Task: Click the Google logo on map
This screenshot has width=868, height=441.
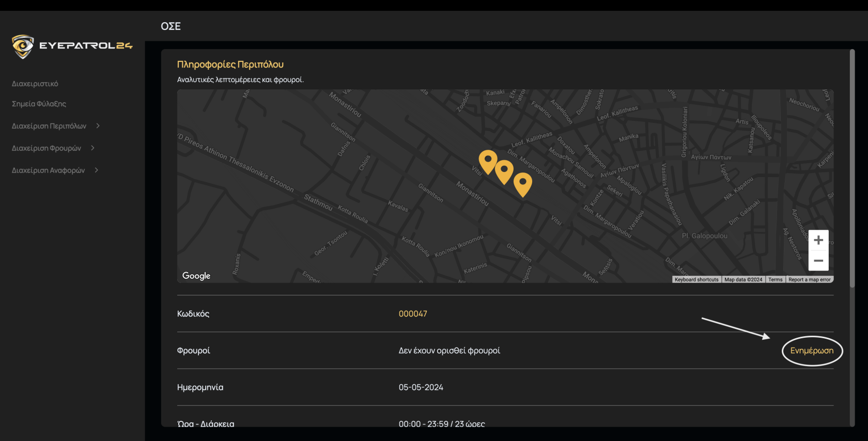Action: [x=196, y=276]
